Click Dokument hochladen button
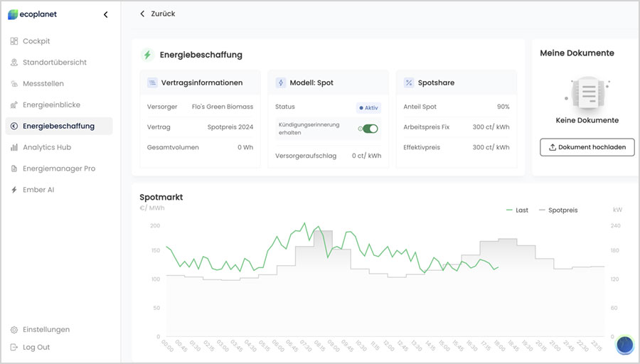Screen dimensions: 640x364 (587, 147)
